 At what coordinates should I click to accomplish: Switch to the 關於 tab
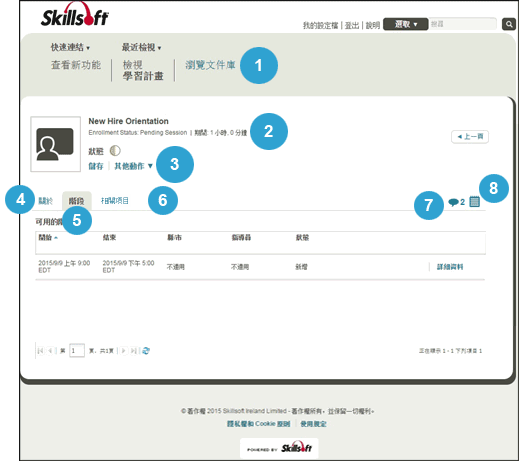pyautogui.click(x=46, y=201)
